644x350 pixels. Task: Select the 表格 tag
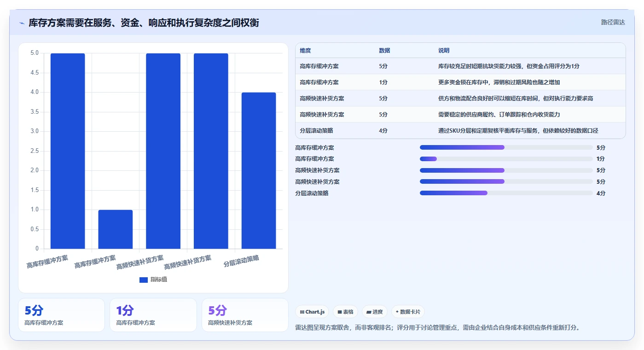(345, 312)
